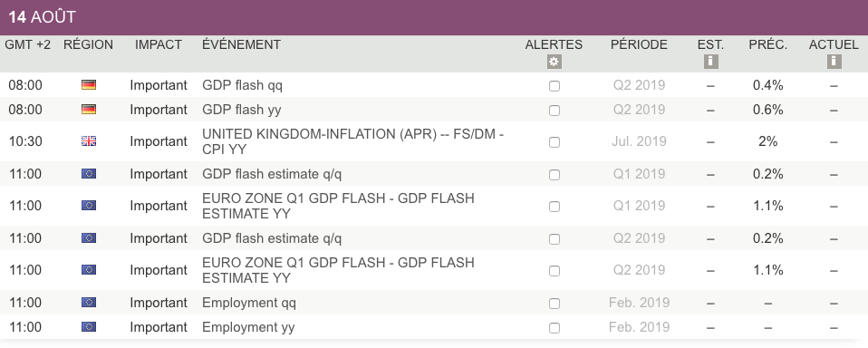Click German flag for GDP flash yy
868x348 pixels.
(x=89, y=110)
